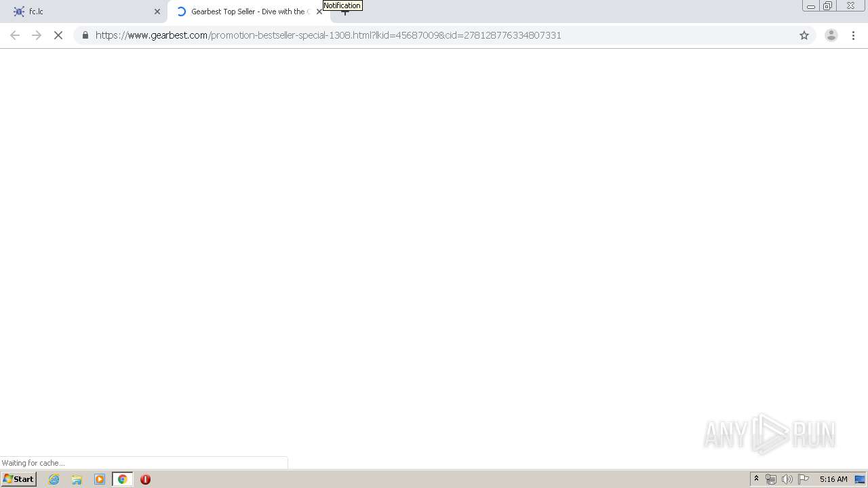The image size is (868, 488).
Task: Click the 5:16 AM clock
Action: click(x=833, y=479)
